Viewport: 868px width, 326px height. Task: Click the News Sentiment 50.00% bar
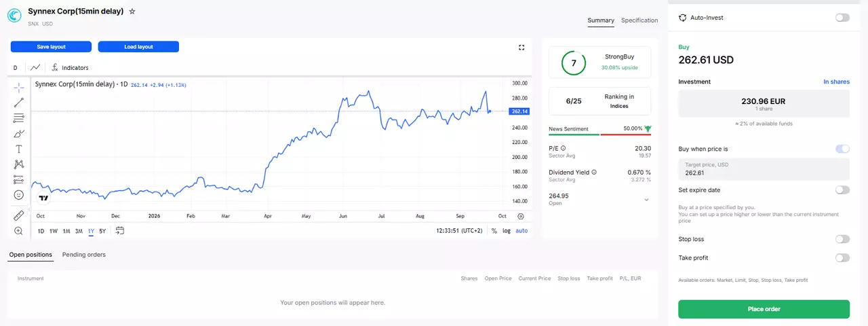[x=599, y=134]
